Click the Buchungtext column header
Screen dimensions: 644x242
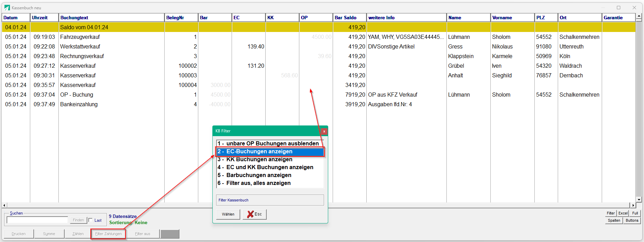[x=112, y=18]
